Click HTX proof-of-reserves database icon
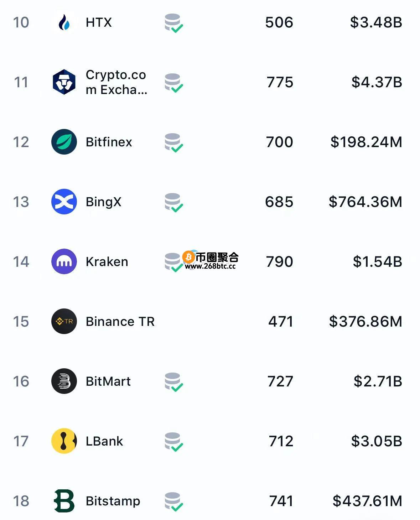420x520 pixels. click(173, 23)
